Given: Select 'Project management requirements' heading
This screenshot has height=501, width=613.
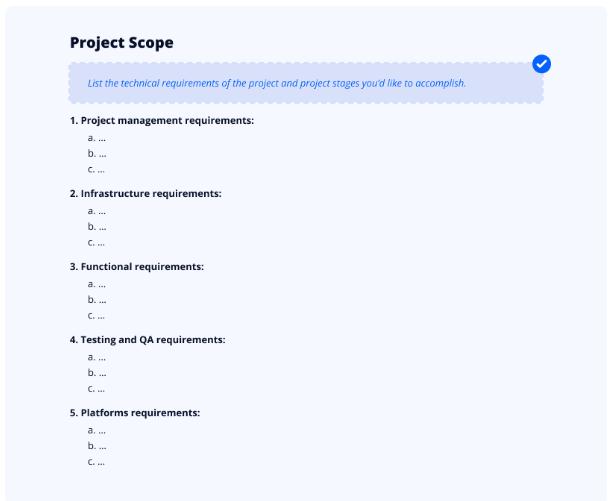Looking at the screenshot, I should (x=162, y=120).
